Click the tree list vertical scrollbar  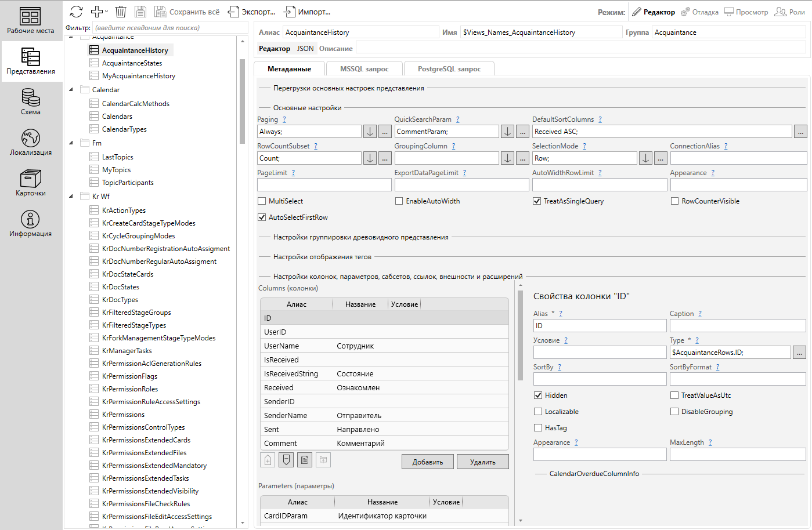(242, 101)
